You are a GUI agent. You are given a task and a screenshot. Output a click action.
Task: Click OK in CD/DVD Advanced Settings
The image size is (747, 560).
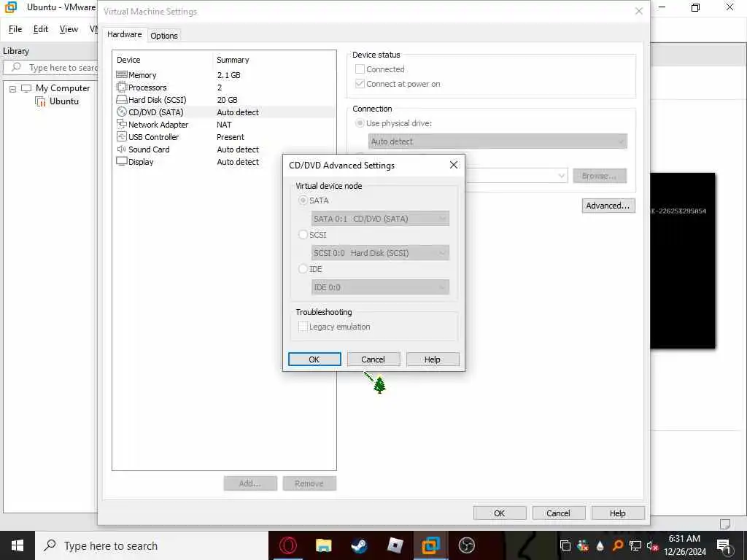314,359
